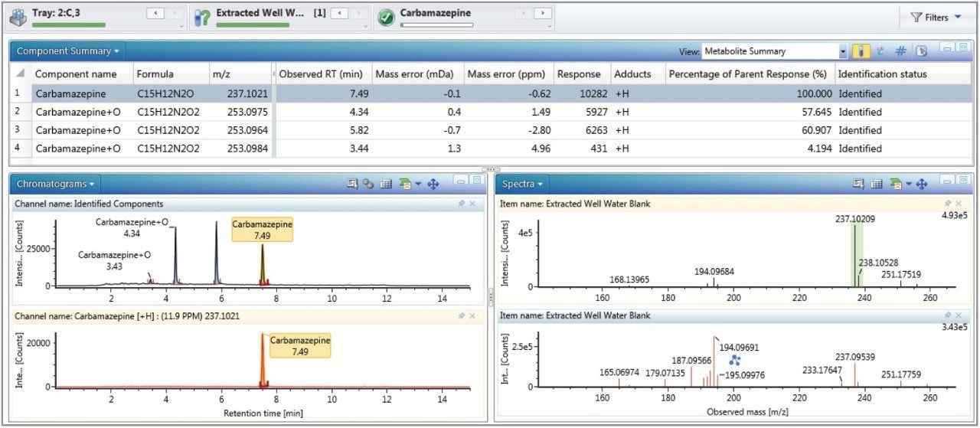Click the select-all corner triangle of the component table
This screenshot has height=428, width=980.
[x=20, y=74]
